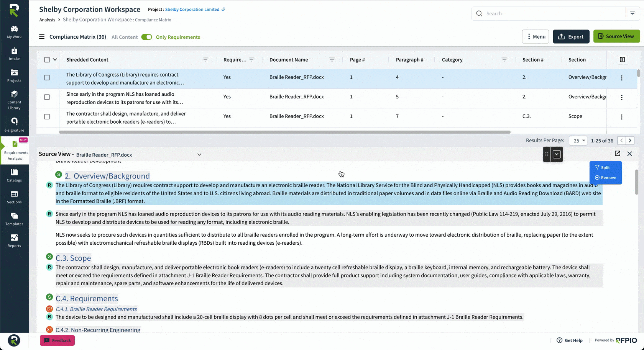Open user profile avatar at bottom left
This screenshot has width=644, height=350.
14,340
